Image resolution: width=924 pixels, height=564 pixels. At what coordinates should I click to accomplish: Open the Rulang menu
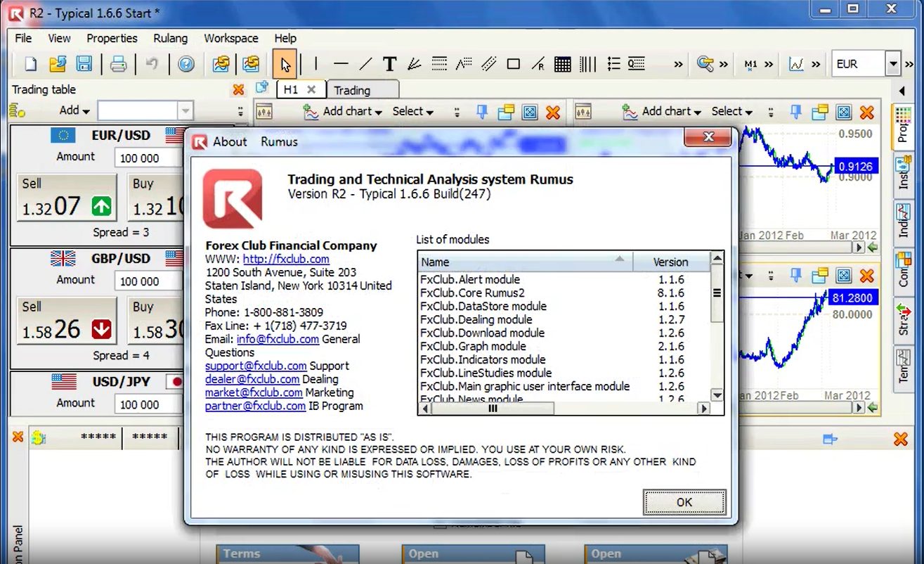click(x=170, y=38)
